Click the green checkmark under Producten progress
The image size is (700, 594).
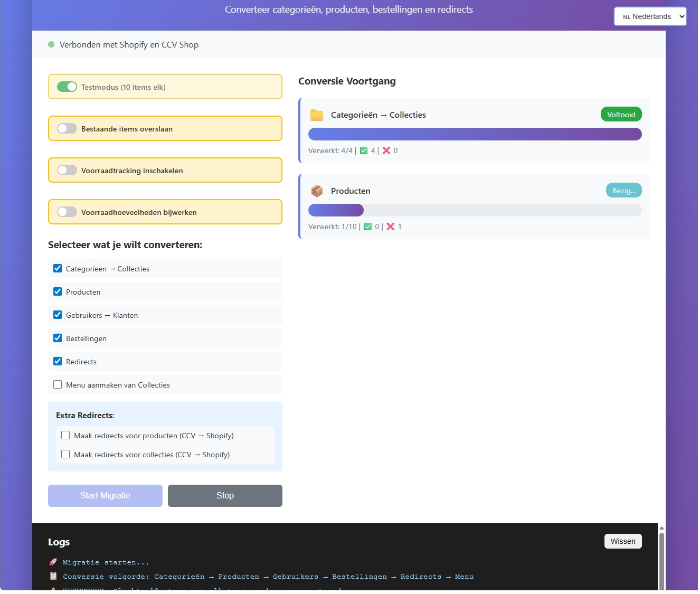368,227
